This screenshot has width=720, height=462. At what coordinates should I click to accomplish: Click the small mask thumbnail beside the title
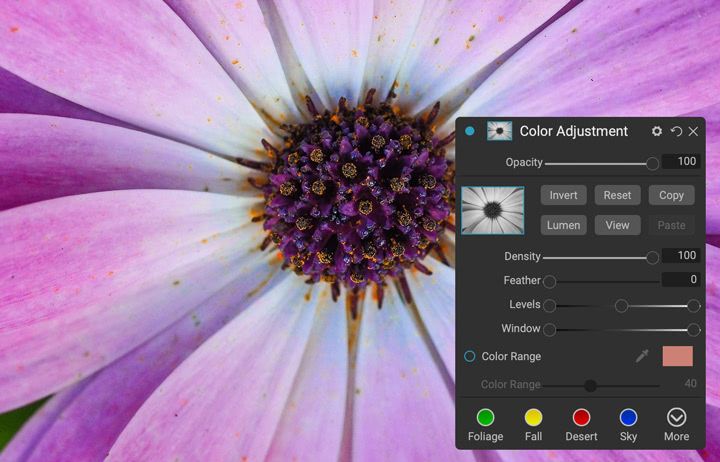(499, 131)
